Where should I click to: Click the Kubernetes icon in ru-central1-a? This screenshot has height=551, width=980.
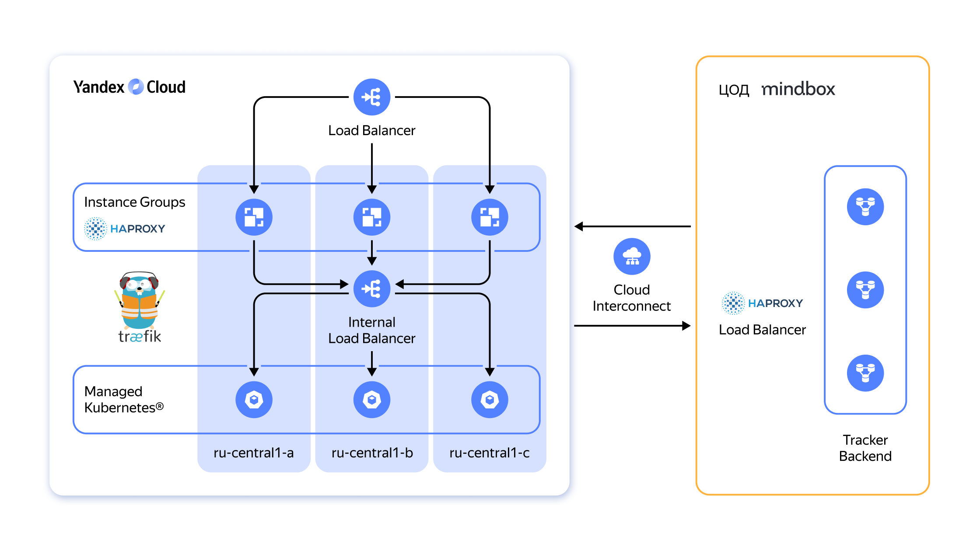point(254,399)
